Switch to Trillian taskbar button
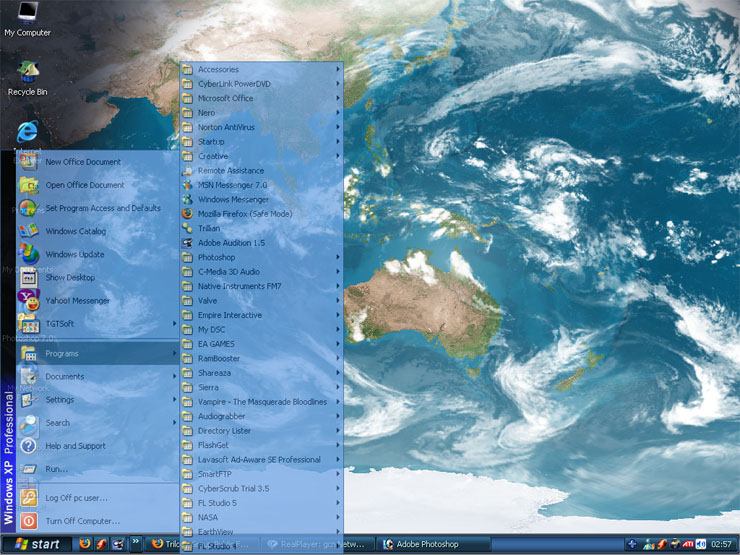The height and width of the screenshot is (555, 740). pos(163,544)
